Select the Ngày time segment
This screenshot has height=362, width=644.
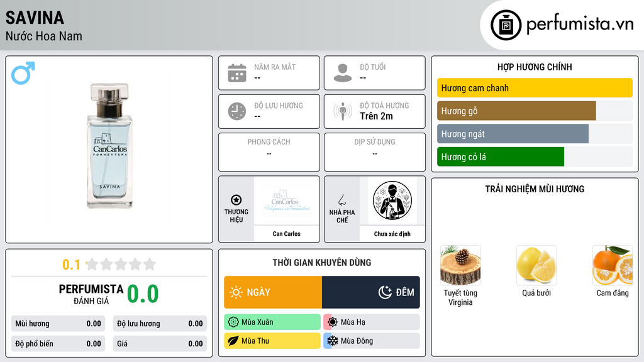[x=273, y=292]
